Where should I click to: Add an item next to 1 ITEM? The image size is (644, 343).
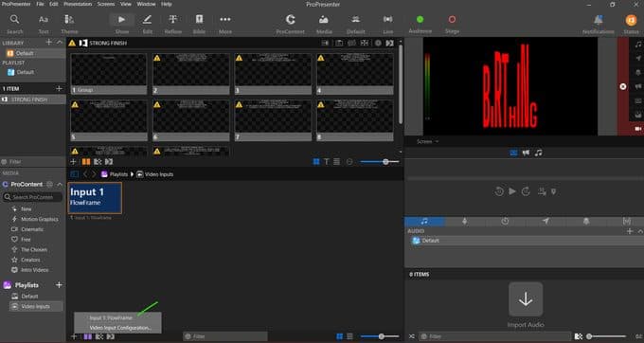point(59,88)
